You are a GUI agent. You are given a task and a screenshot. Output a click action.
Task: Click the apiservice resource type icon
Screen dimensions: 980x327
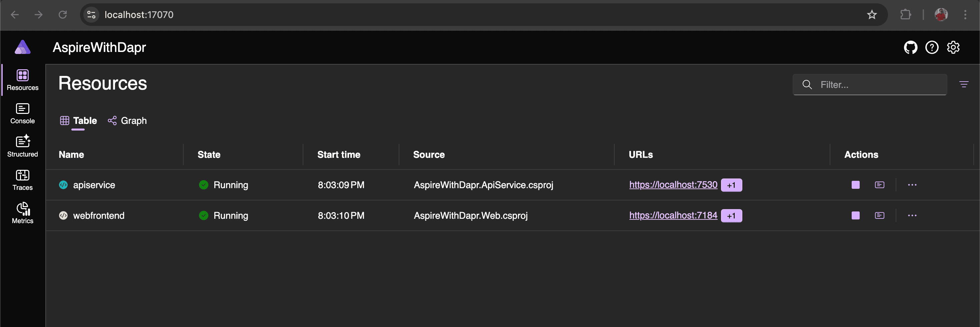pos(63,185)
